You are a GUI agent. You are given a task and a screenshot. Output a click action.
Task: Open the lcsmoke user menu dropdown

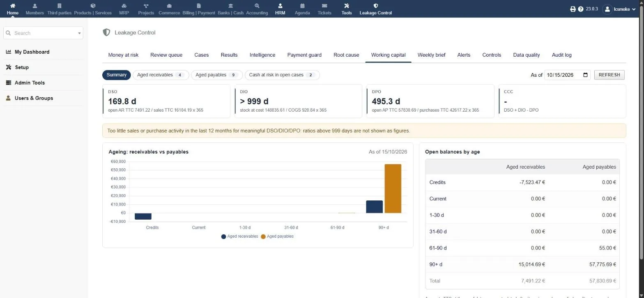[619, 9]
